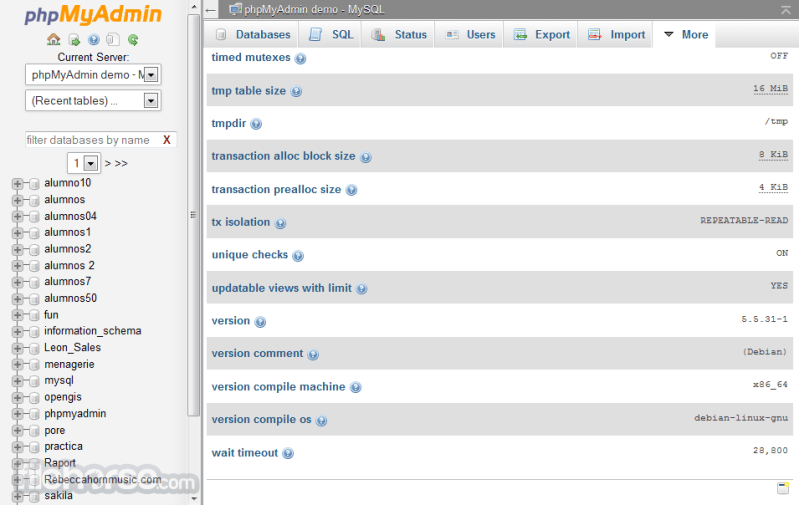This screenshot has height=505, width=799.
Task: Click the server icon in breadcrumb header
Action: point(235,9)
